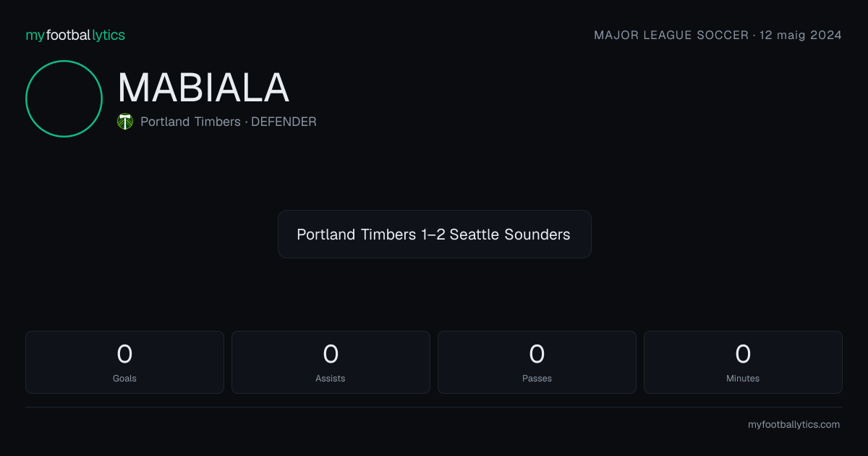Select the empty player avatar circle
Viewport: 868px width, 456px height.
point(64,98)
